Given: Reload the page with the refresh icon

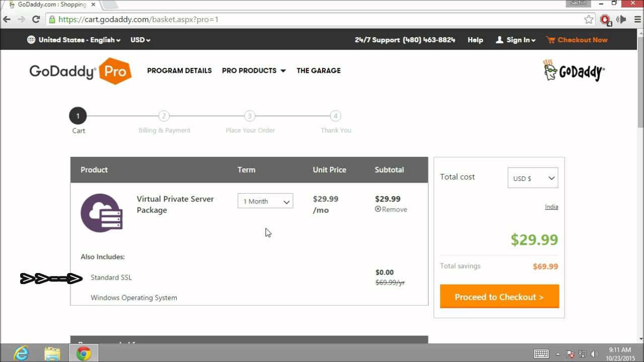Looking at the screenshot, I should tap(36, 20).
